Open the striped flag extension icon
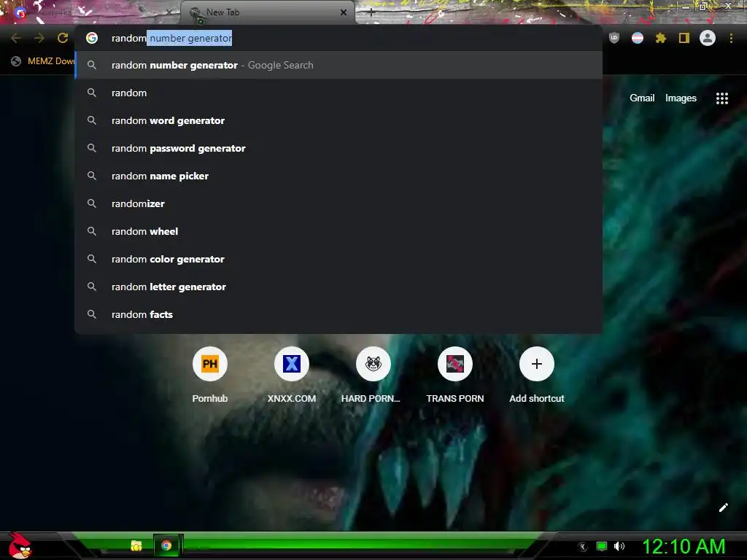This screenshot has height=560, width=747. pos(638,38)
